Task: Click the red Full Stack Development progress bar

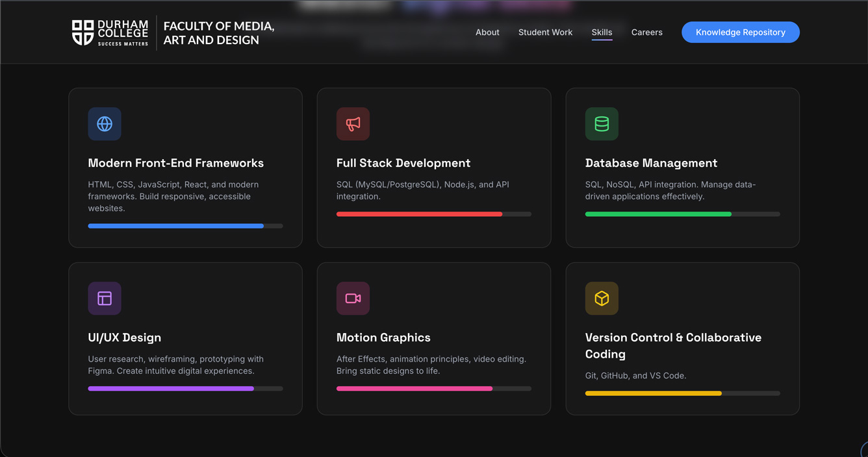Action: (434, 214)
